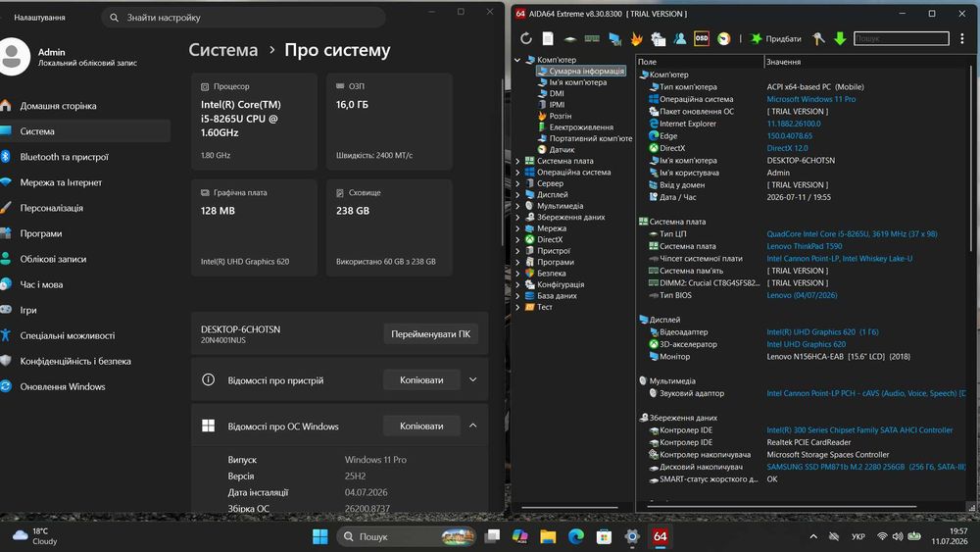Screen dimensions: 980x552
Task: Click the Refresh icon in the AIDA64 toolbar
Action: 526,39
